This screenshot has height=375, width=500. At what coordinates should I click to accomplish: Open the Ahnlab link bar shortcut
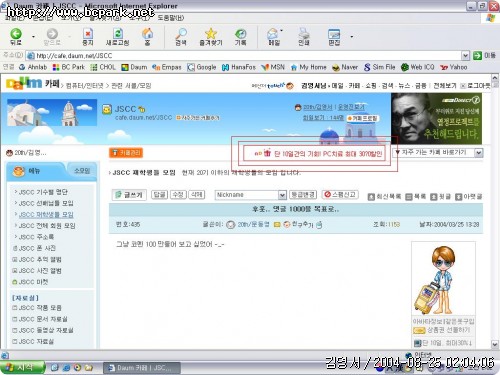click(33, 67)
